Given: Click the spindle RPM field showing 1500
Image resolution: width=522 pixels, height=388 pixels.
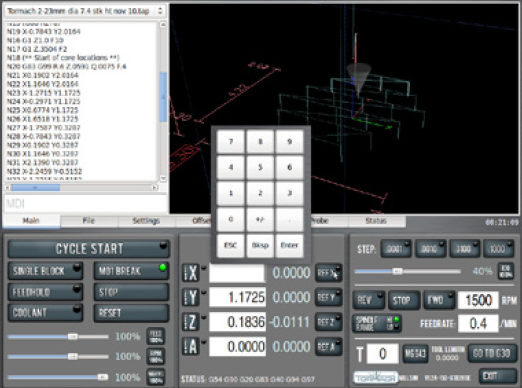Looking at the screenshot, I should 478,300.
